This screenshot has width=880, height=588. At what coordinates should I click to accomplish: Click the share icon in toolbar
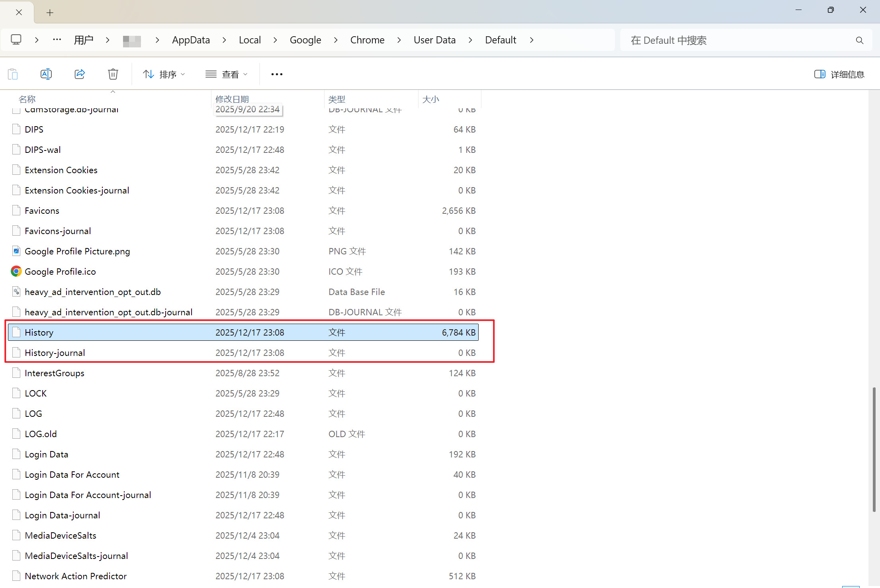pyautogui.click(x=80, y=74)
